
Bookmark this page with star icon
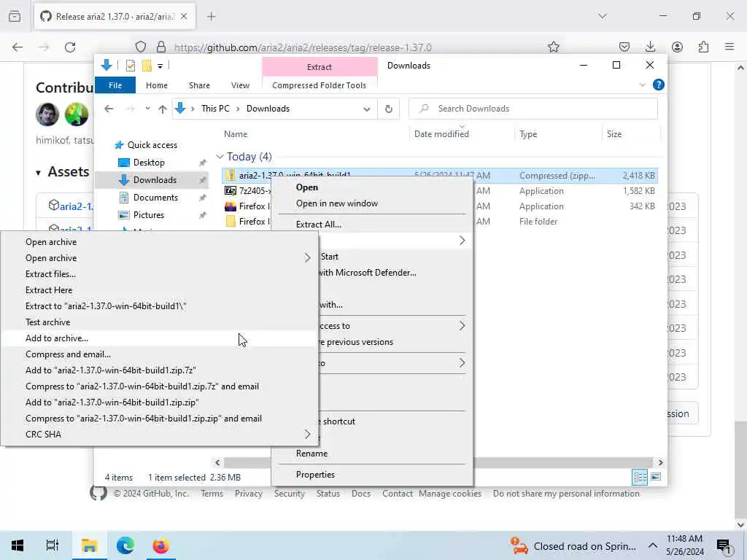[553, 47]
